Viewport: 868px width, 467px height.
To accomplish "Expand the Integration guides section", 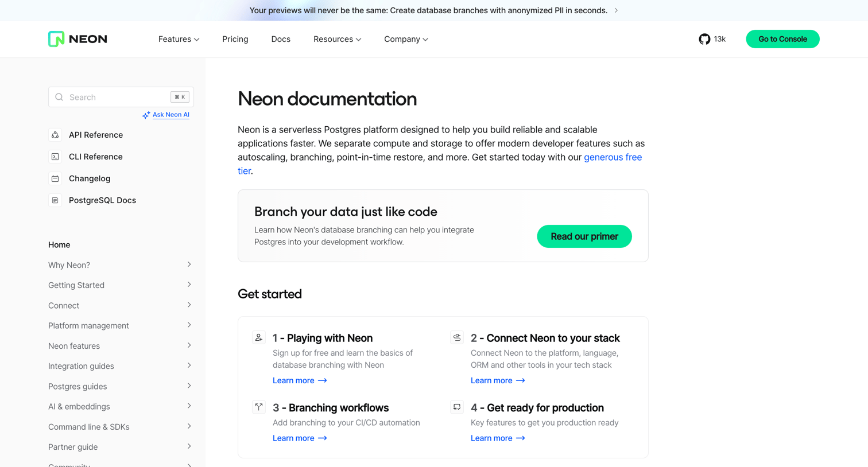I will pyautogui.click(x=120, y=366).
